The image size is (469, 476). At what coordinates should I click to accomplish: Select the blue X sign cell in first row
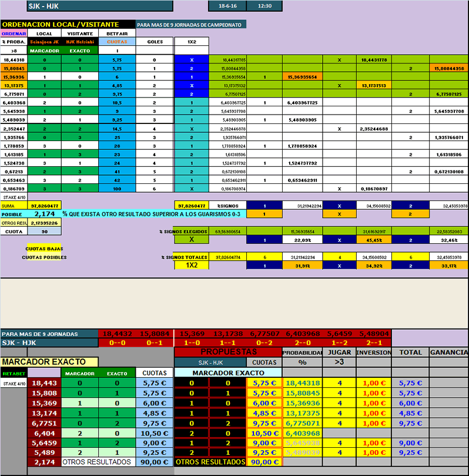pyautogui.click(x=192, y=60)
